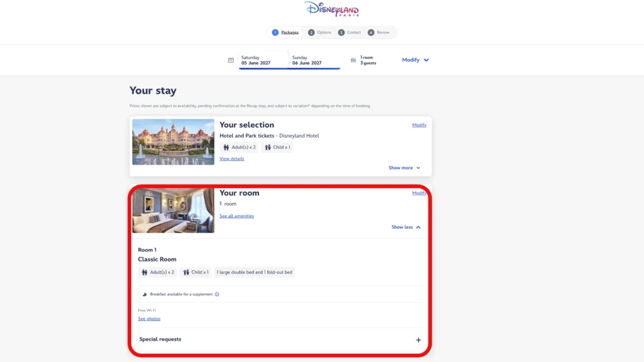Collapse room details with Show less
This screenshot has width=644, height=362.
pos(406,227)
